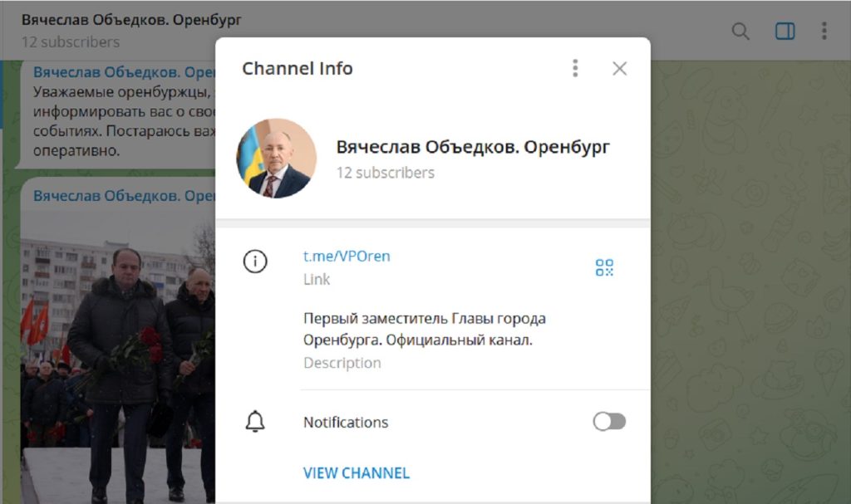Click the channel title in top header
Image resolution: width=851 pixels, height=504 pixels.
point(131,20)
